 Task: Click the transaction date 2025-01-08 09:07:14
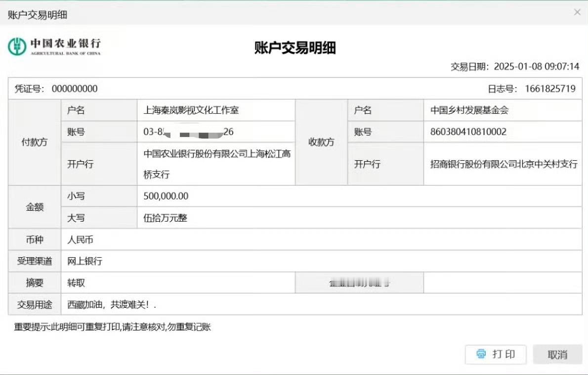pyautogui.click(x=536, y=66)
